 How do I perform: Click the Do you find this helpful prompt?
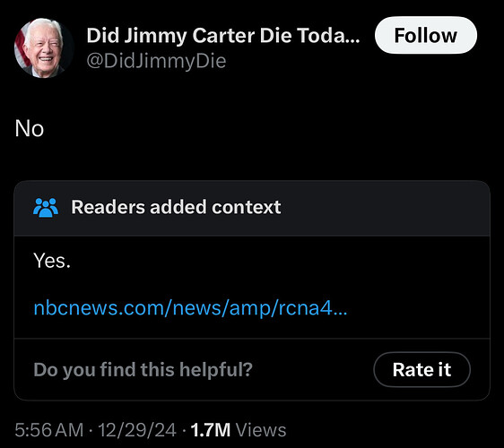[x=143, y=370]
